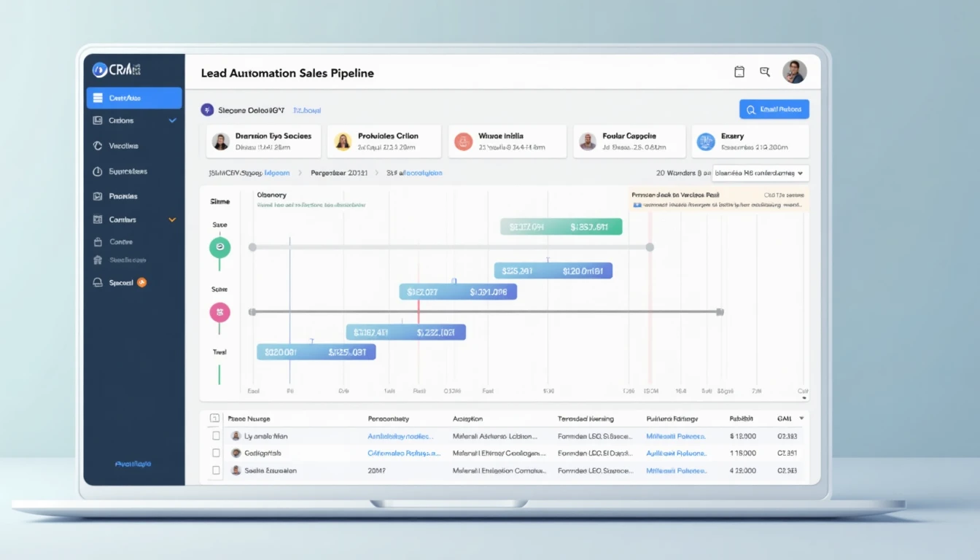This screenshot has width=980, height=560.
Task: Tick the checkbox beside the last table row
Action: coord(216,470)
